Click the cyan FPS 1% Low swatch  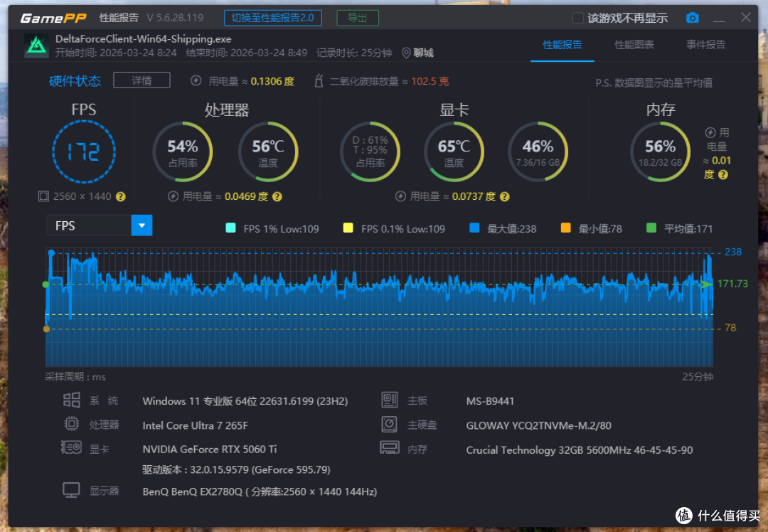point(230,228)
